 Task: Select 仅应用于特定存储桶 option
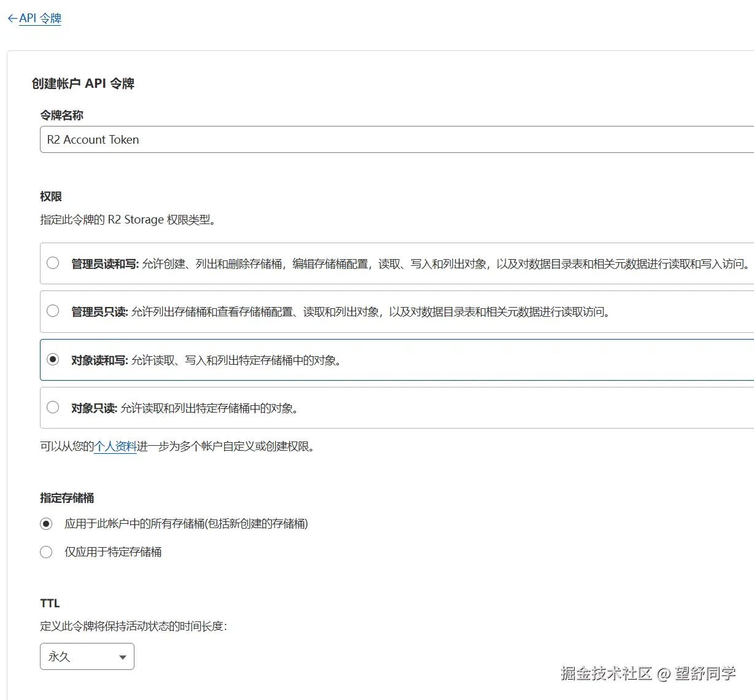click(46, 551)
